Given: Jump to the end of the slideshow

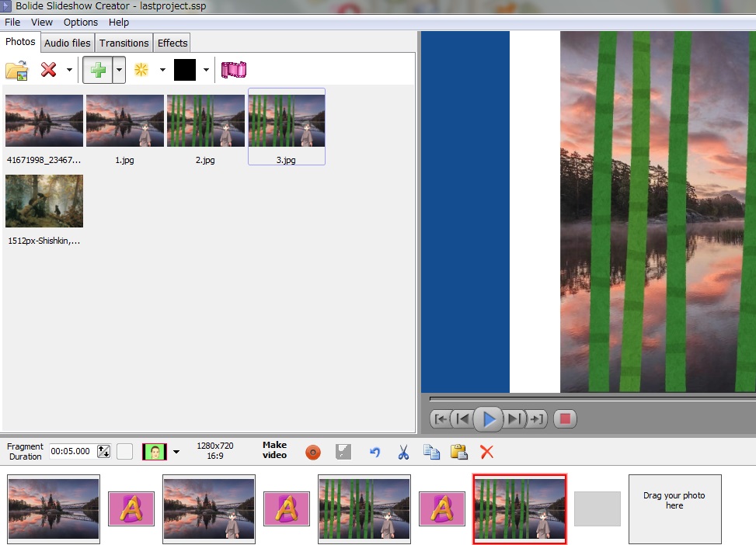Looking at the screenshot, I should [537, 418].
